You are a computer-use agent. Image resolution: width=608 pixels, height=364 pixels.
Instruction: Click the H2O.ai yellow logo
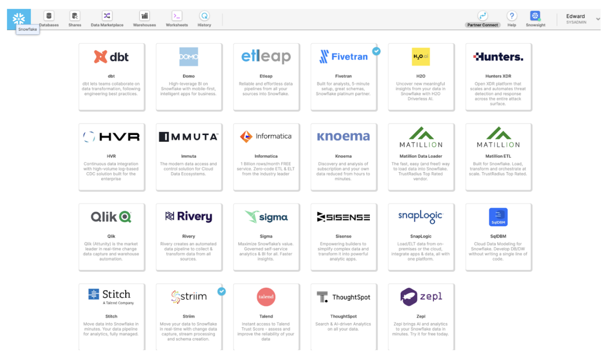pyautogui.click(x=421, y=56)
